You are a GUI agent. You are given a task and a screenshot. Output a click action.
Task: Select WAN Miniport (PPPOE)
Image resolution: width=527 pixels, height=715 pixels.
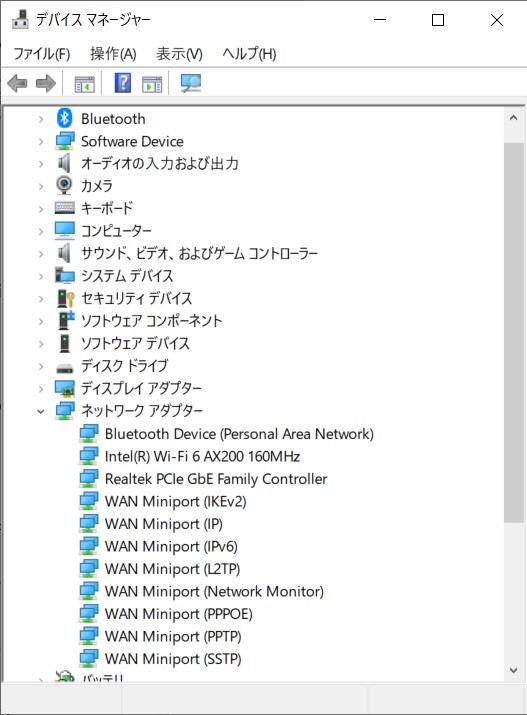click(179, 614)
